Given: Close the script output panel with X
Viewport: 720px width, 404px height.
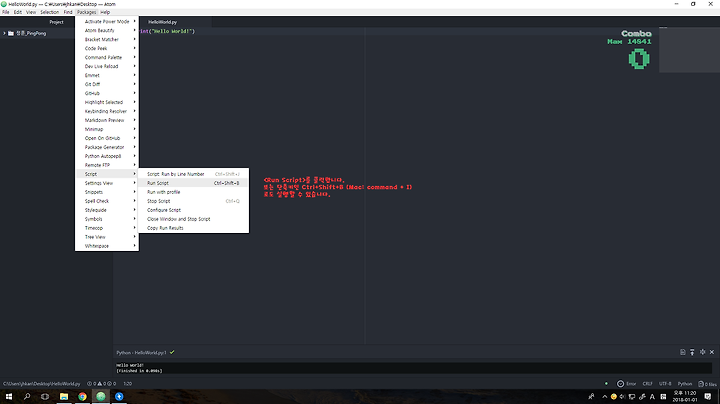Looking at the screenshot, I should coord(712,352).
